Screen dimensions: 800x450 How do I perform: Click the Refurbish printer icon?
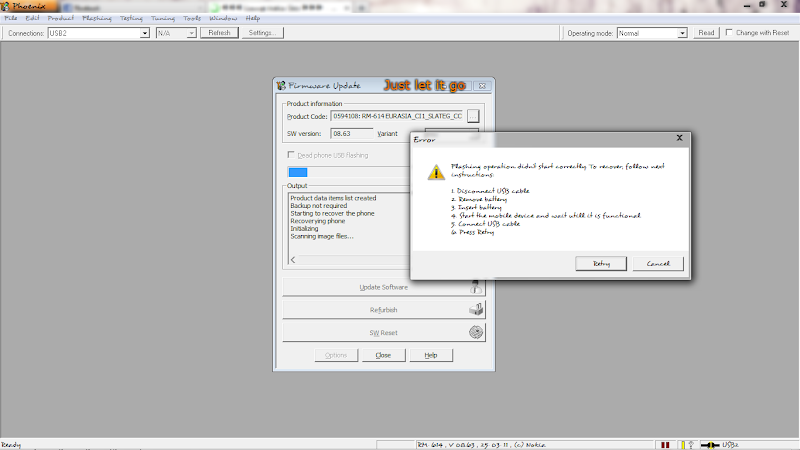(477, 310)
